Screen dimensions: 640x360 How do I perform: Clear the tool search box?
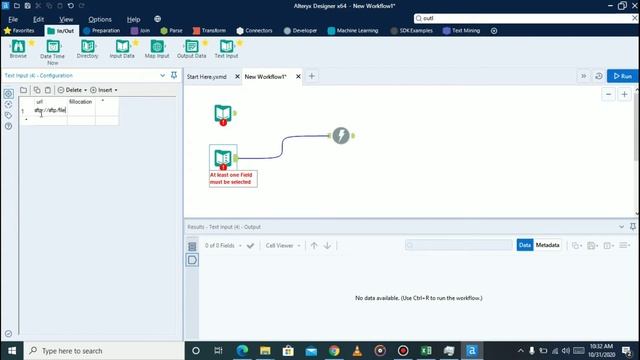[x=634, y=18]
